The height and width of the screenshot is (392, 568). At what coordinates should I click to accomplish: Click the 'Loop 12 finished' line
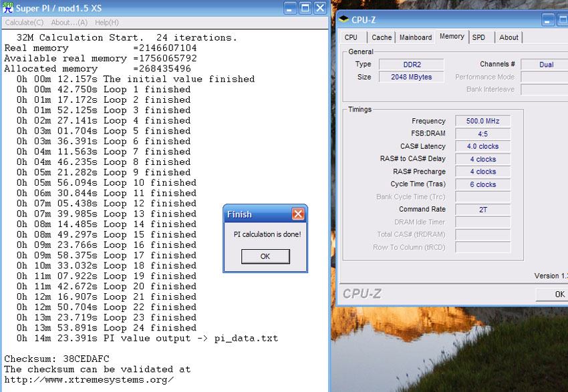[106, 204]
